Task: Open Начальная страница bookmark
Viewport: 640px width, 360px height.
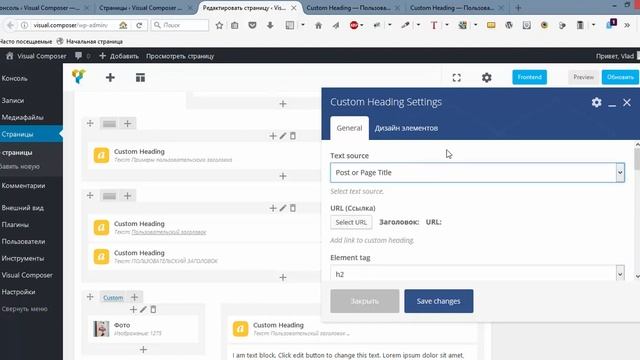Action: [90, 41]
